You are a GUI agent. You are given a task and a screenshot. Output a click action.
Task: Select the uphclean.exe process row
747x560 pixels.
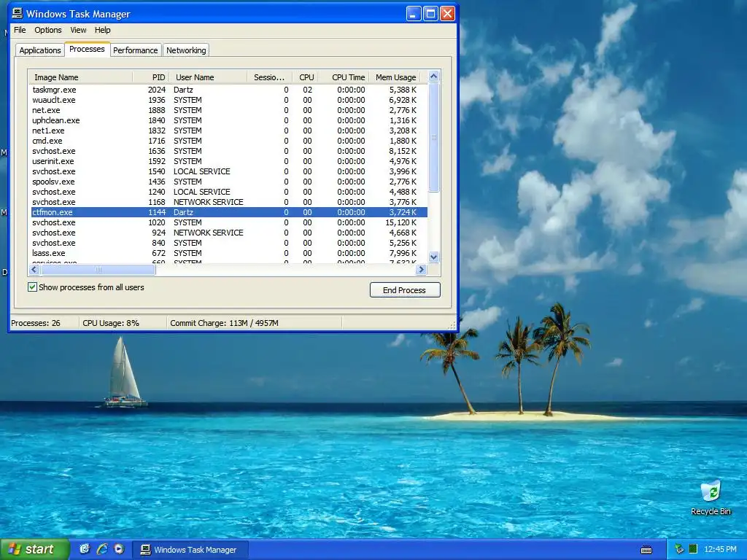pos(229,120)
